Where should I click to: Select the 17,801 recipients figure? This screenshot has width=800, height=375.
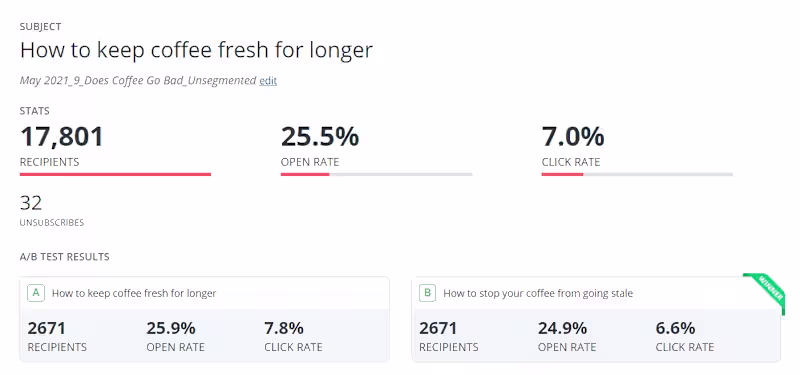click(62, 137)
